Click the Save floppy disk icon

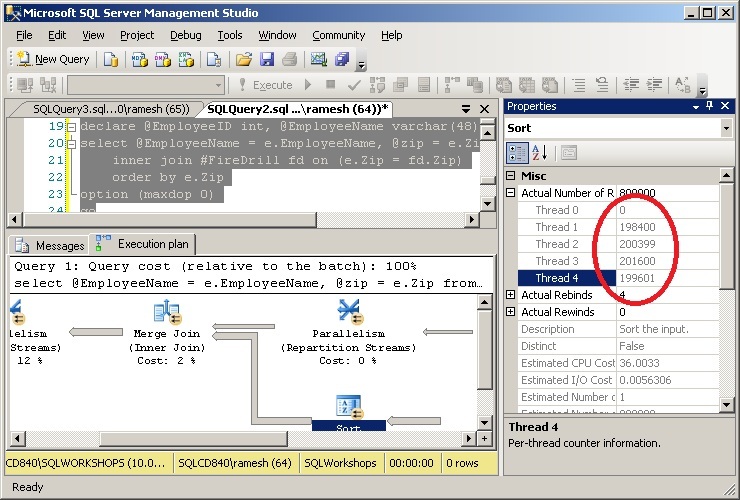coord(267,59)
